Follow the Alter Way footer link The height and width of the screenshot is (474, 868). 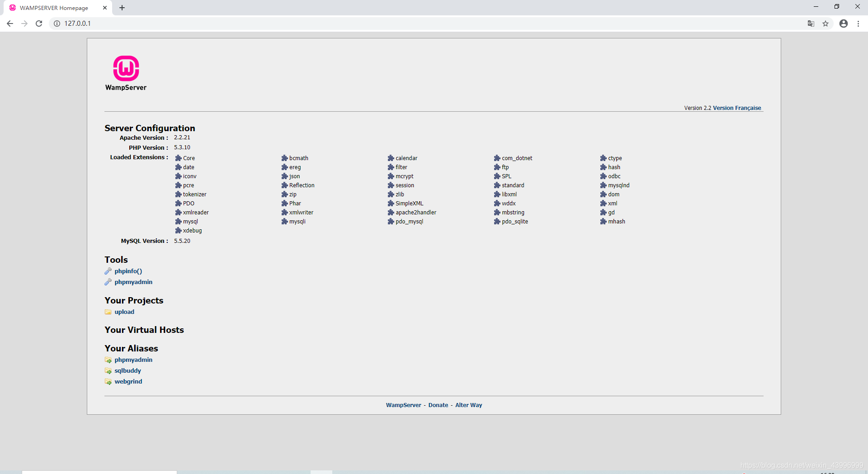[x=468, y=405]
